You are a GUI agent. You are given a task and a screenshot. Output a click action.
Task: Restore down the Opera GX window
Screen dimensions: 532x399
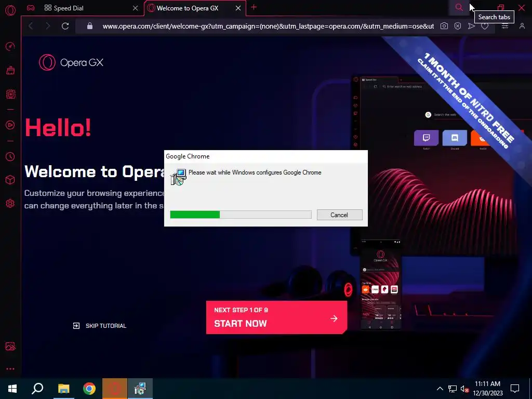501,7
